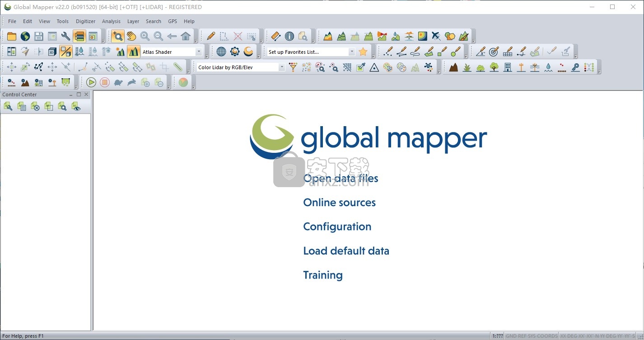Expand overflow arrow after rabbit and zoom icons
This screenshot has height=340, width=644.
(169, 87)
